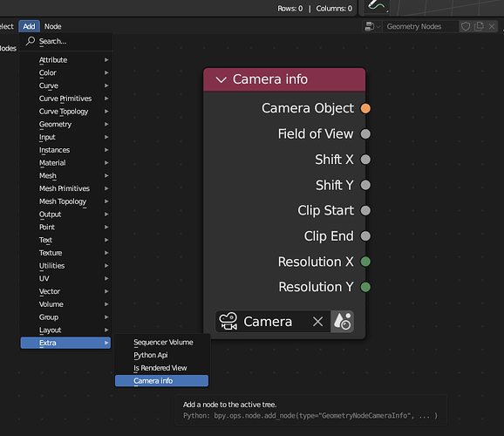Expand the Group submenu

[x=65, y=317]
